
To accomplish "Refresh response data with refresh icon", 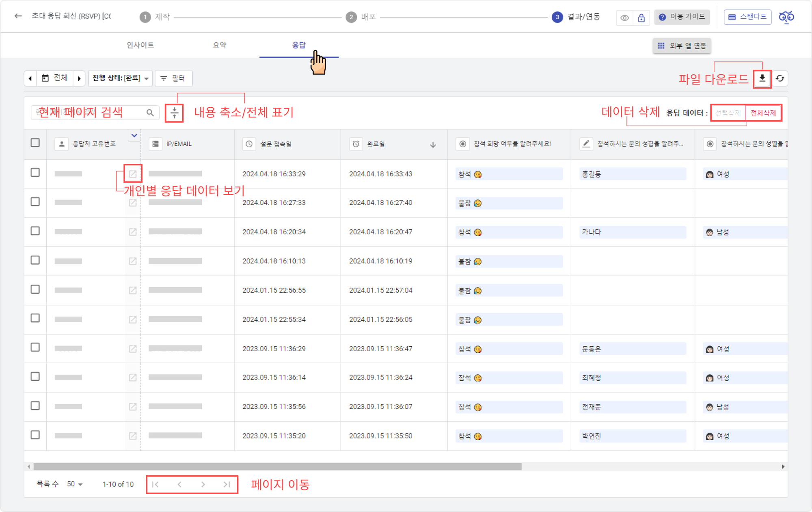I will click(x=780, y=78).
